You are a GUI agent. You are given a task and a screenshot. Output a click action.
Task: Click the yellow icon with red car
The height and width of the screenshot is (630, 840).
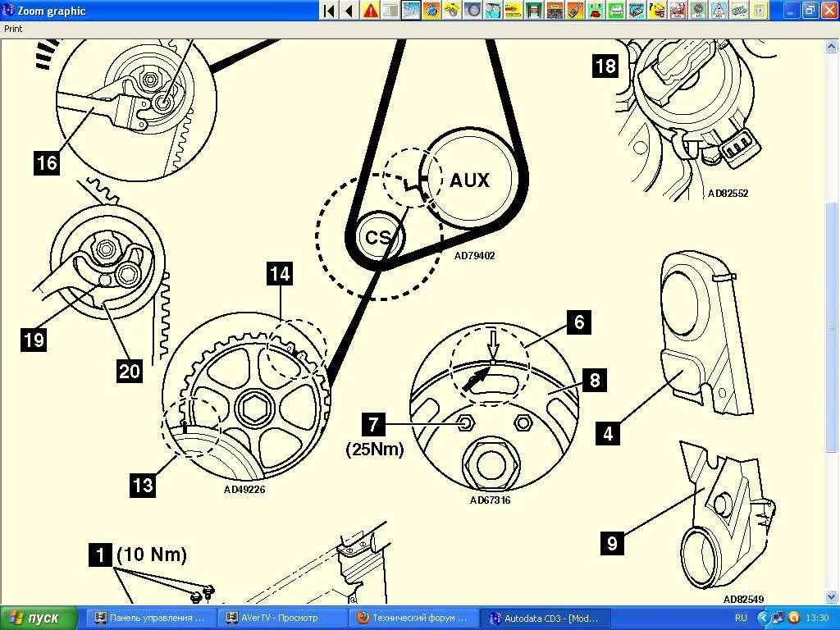pos(513,10)
